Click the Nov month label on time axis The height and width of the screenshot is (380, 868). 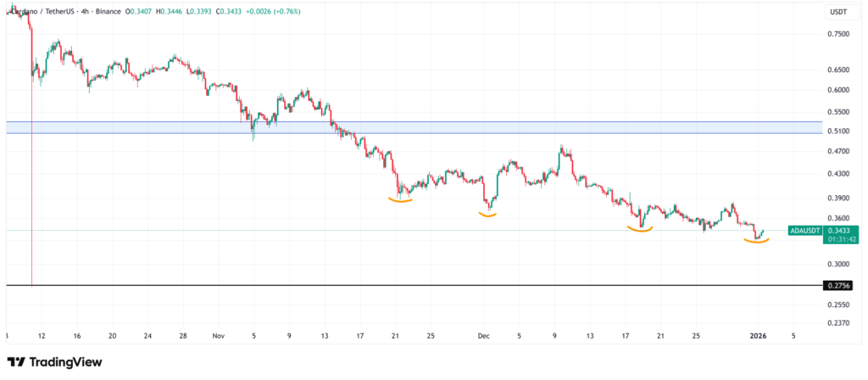219,336
